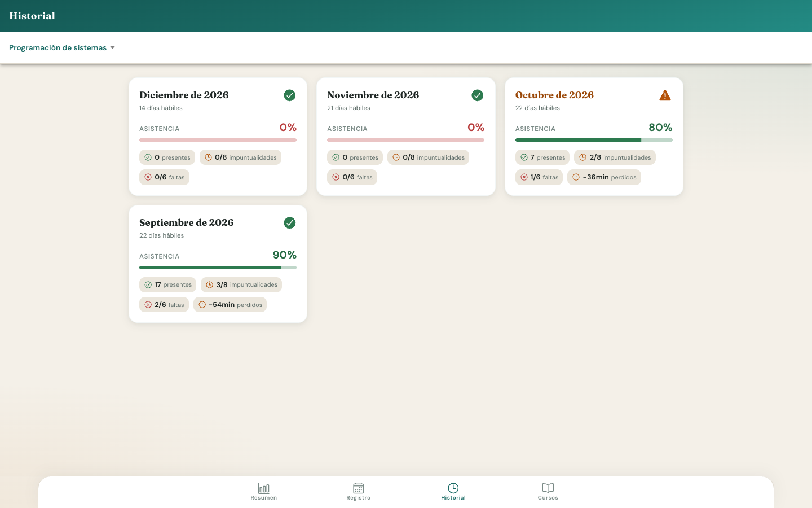Click the '0/6 faltas' chip in Diciembre

click(164, 177)
